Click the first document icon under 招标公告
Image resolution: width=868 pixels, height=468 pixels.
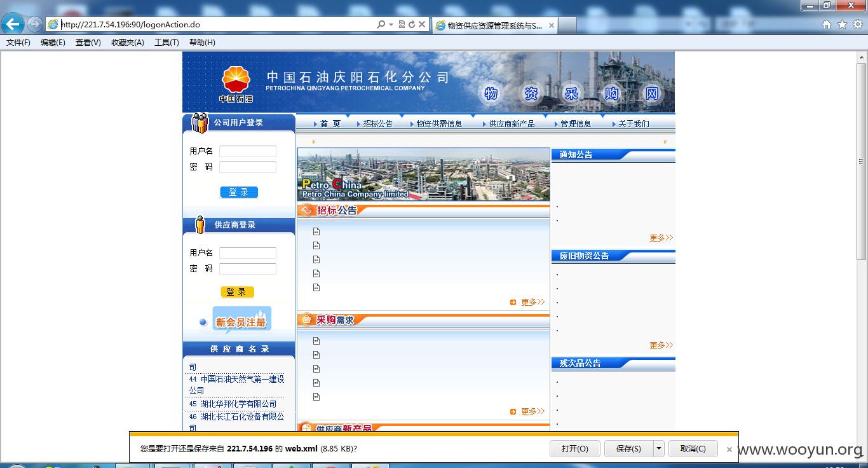pyautogui.click(x=316, y=231)
